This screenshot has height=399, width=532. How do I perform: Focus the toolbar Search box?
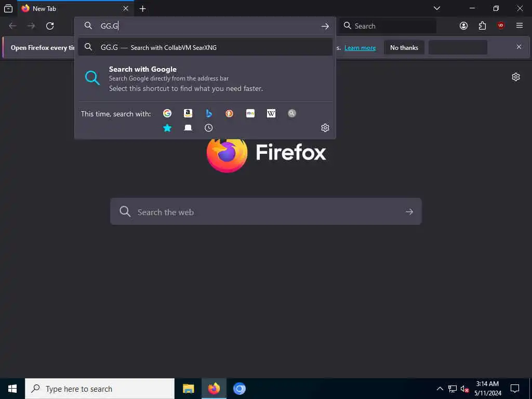388,26
